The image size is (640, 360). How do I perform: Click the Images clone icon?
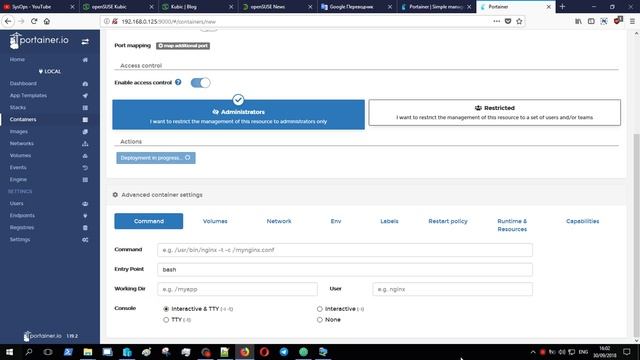pos(85,132)
